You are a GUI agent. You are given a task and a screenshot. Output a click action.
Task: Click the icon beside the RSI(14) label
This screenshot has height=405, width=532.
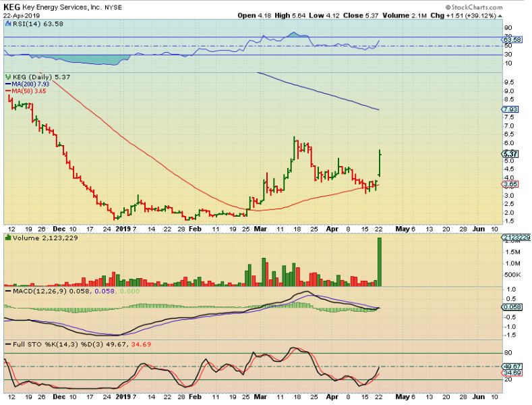[x=9, y=24]
